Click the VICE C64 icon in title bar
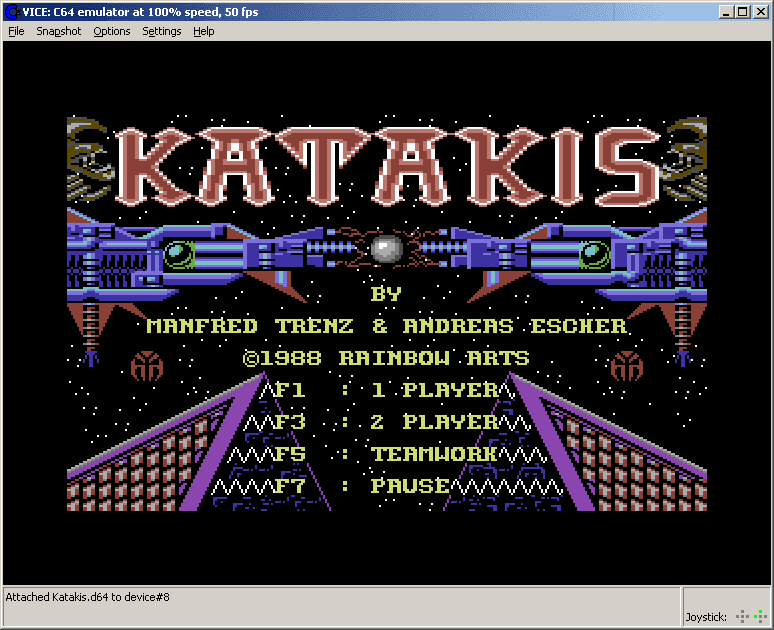Image resolution: width=774 pixels, height=630 pixels. [12, 12]
